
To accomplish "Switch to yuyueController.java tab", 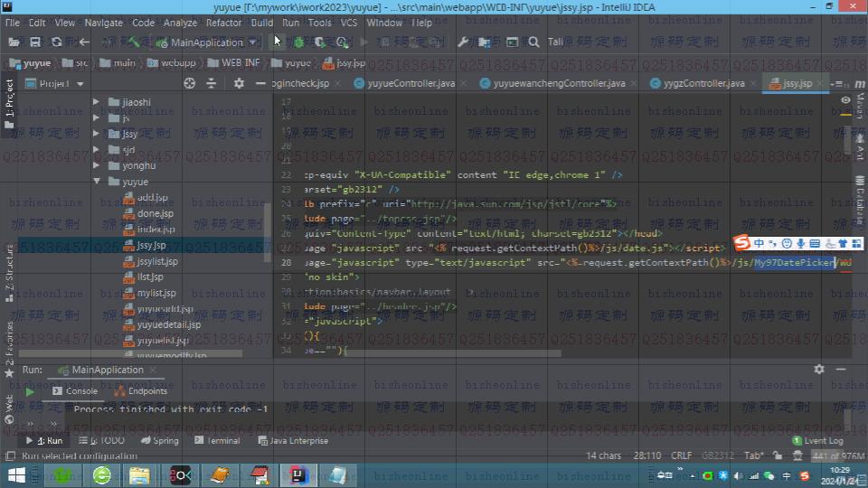I will 410,83.
